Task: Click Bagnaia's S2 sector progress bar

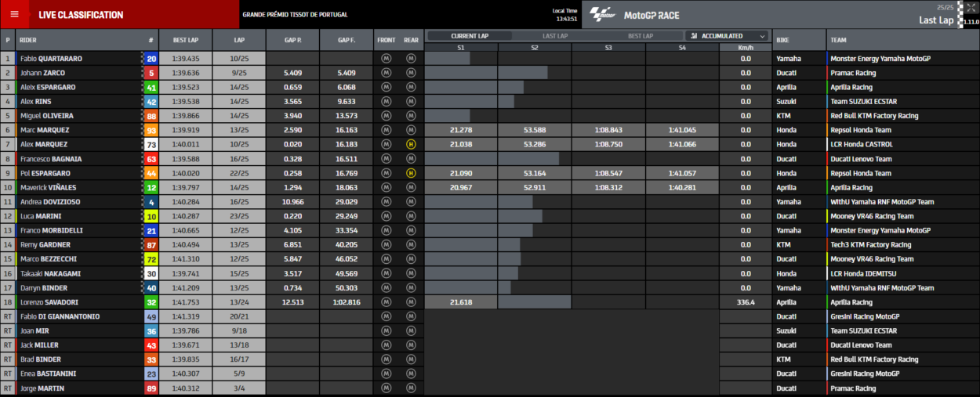Action: pos(528,159)
